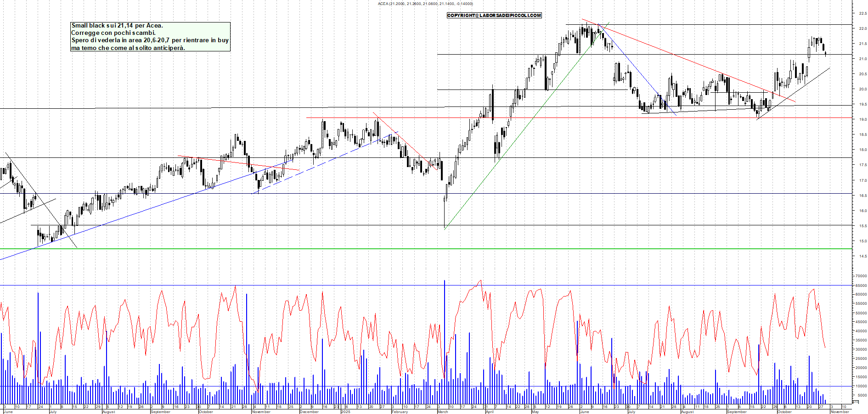Click the ACEA chart title text
Viewport: 868px width, 414px height.
[425, 3]
